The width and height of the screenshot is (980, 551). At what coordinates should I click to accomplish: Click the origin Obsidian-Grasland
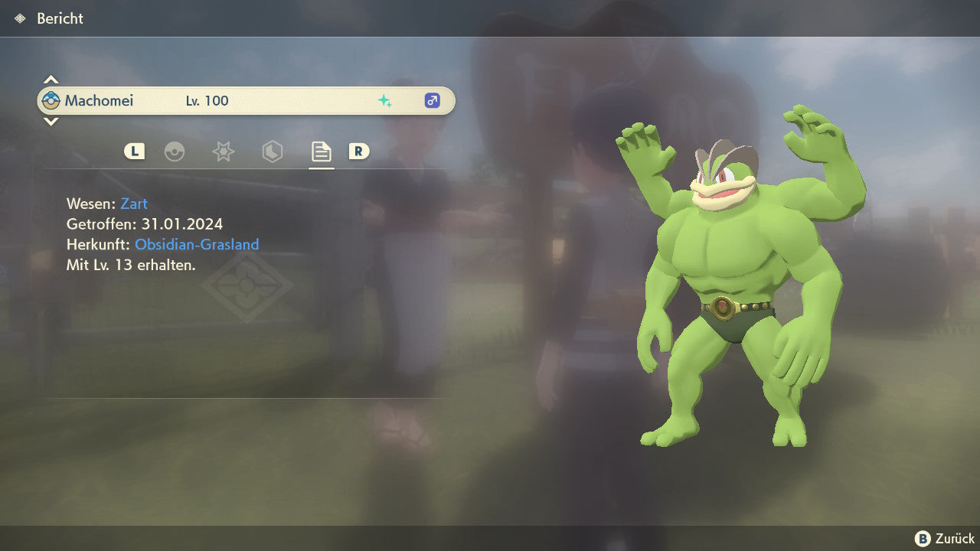[x=197, y=245]
